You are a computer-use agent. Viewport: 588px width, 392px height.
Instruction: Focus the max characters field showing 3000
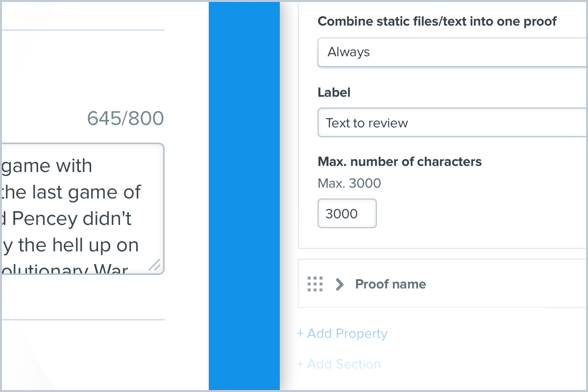coord(347,213)
